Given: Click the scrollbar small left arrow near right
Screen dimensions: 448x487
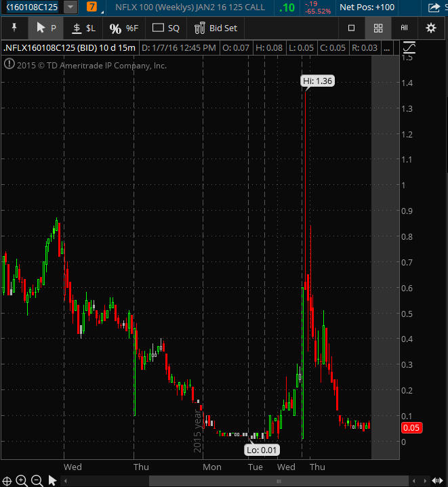Looking at the screenshot, I should (x=413, y=481).
